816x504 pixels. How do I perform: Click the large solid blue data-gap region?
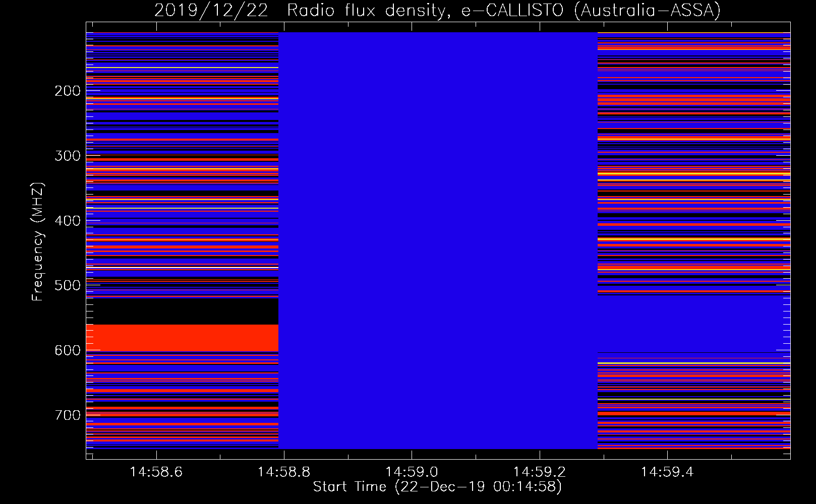(x=438, y=240)
